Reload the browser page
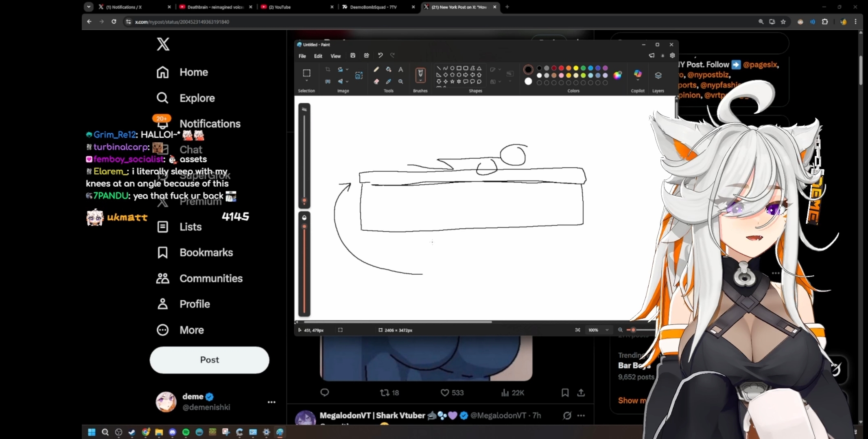 (114, 22)
